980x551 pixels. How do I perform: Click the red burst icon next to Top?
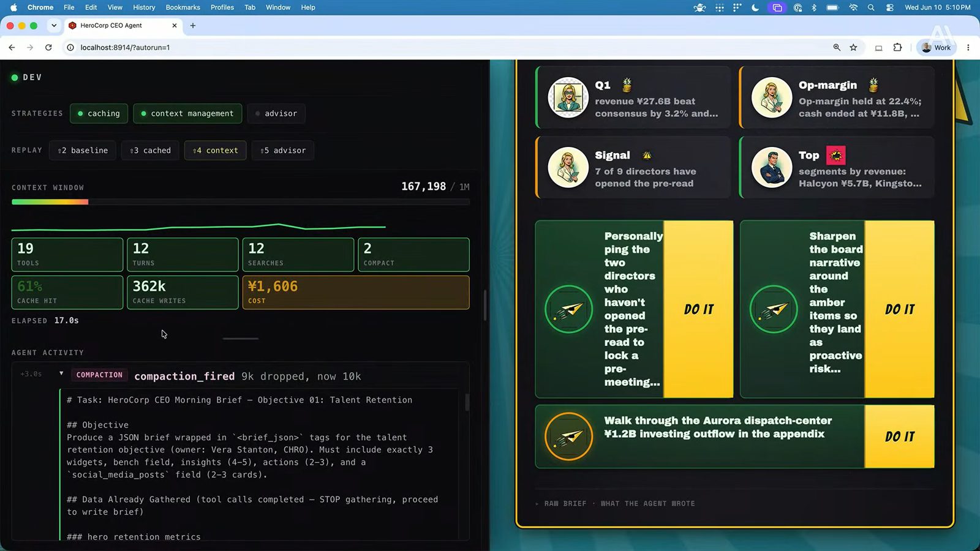coord(836,156)
